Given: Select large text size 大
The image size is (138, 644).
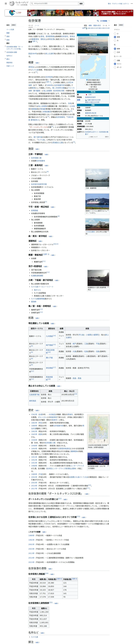Looking at the screenshot, I should tap(115, 40).
